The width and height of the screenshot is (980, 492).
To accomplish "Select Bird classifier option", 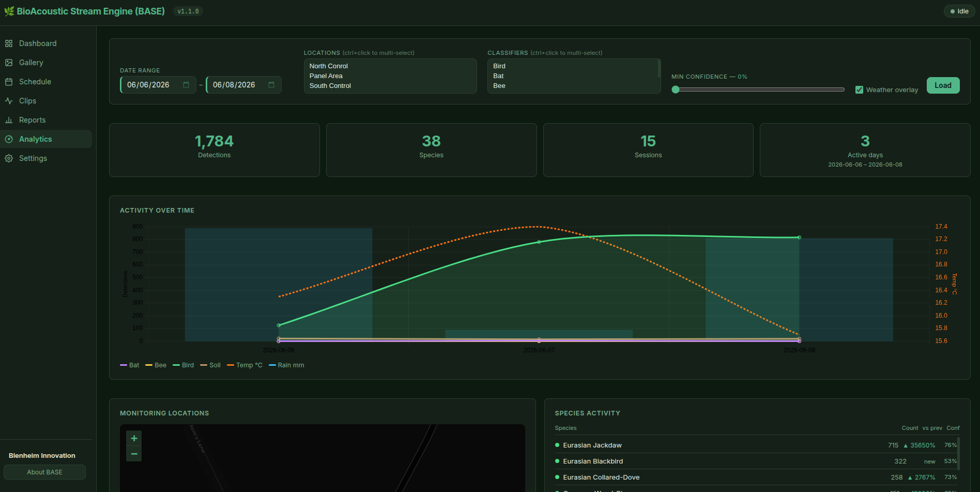I will pyautogui.click(x=572, y=66).
